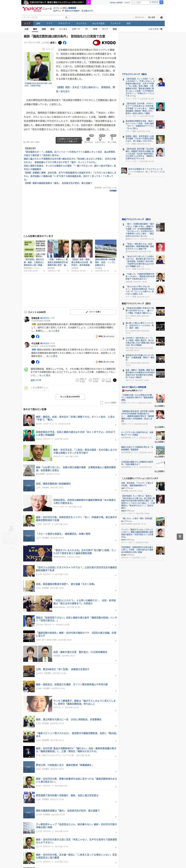Share 中北浩爾's comment on X
186x868 pixels.
point(33,362)
